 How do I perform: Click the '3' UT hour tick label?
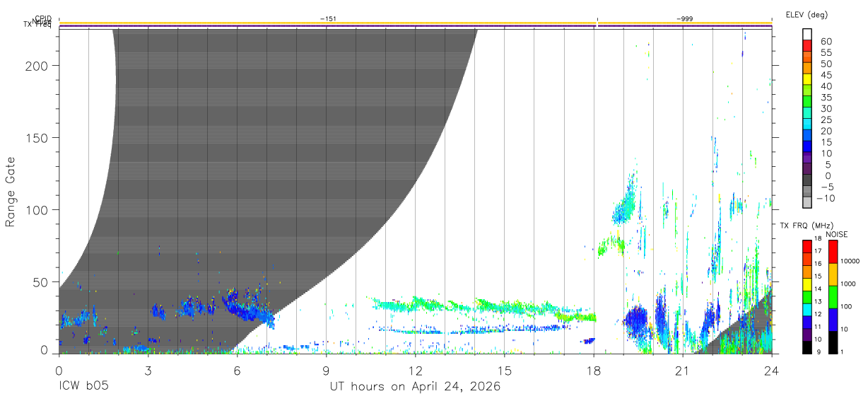(148, 370)
